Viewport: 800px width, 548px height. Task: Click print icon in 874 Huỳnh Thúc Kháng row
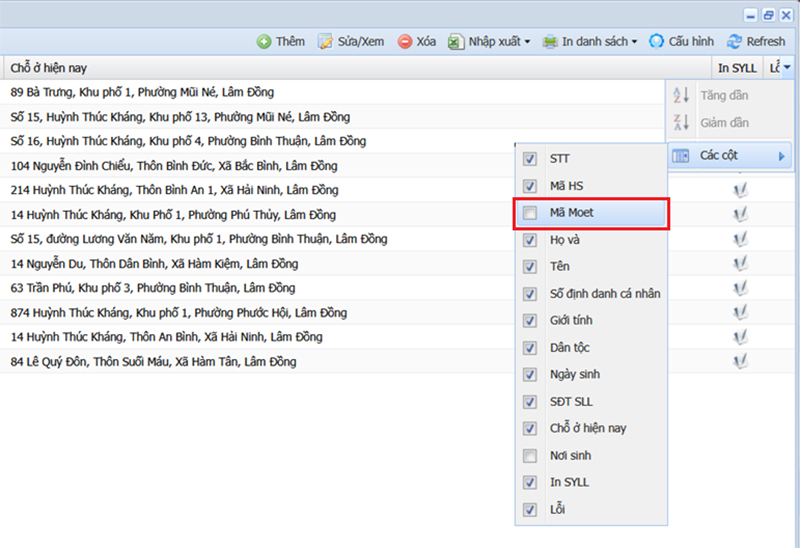click(x=740, y=313)
